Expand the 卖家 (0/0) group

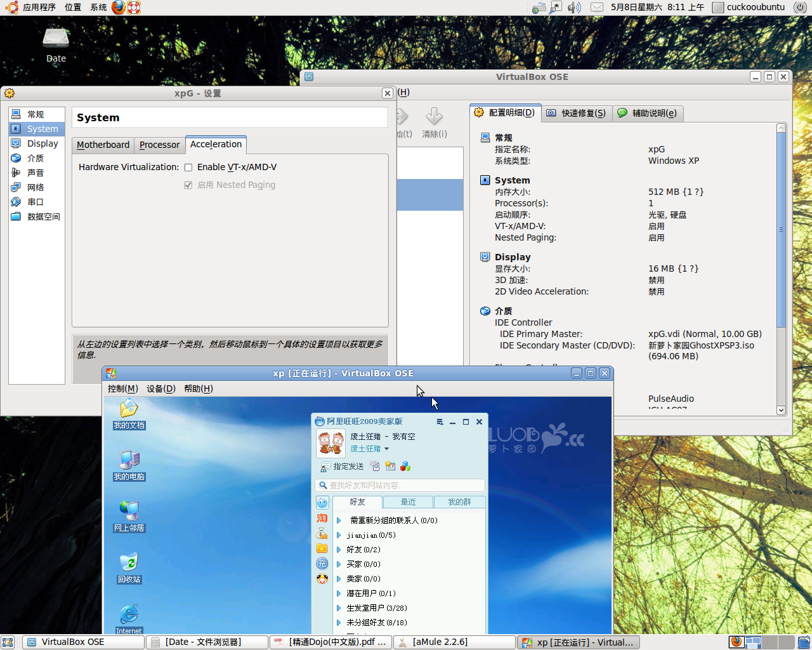339,579
